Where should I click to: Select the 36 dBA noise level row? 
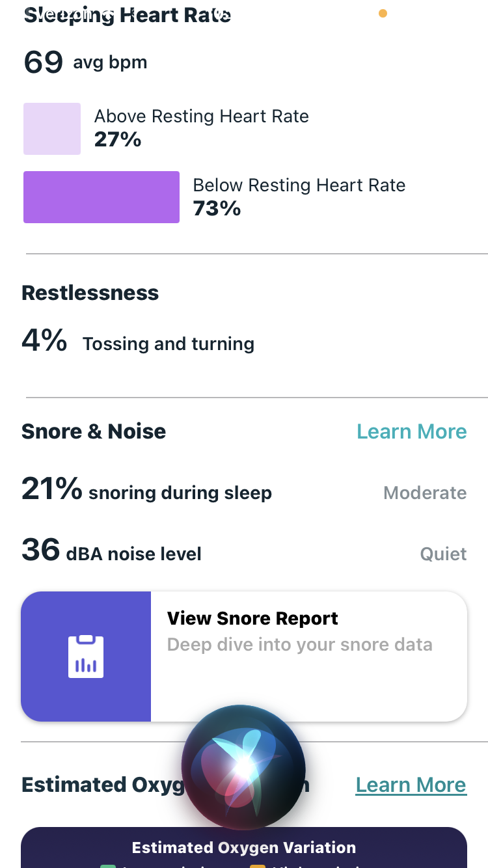(111, 552)
